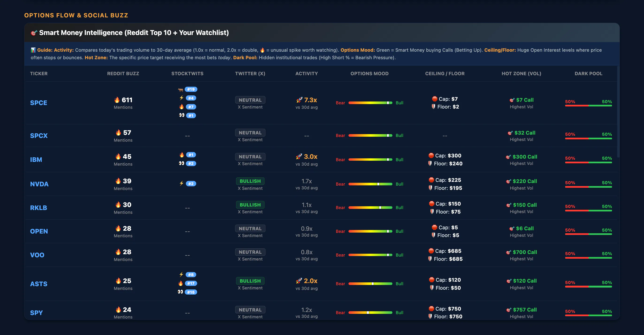This screenshot has width=644, height=335.
Task: Click the OPTIONS MOOD column header
Action: pyautogui.click(x=369, y=74)
